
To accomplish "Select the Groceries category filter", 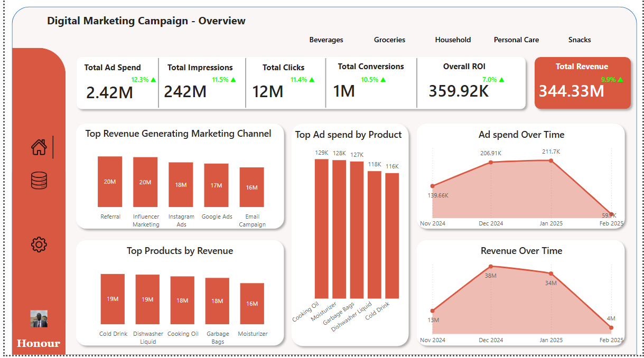I will (x=389, y=40).
